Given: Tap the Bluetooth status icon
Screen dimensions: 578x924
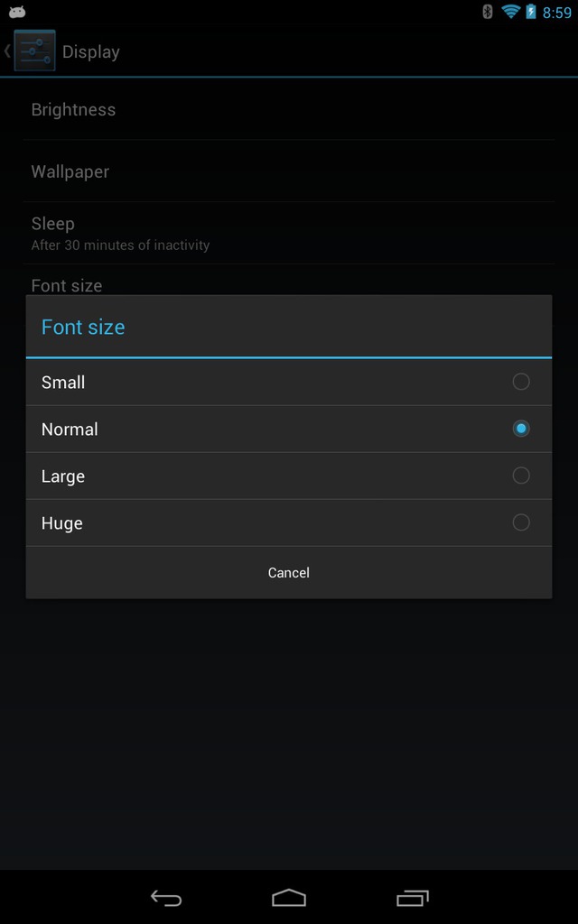Looking at the screenshot, I should tap(487, 12).
